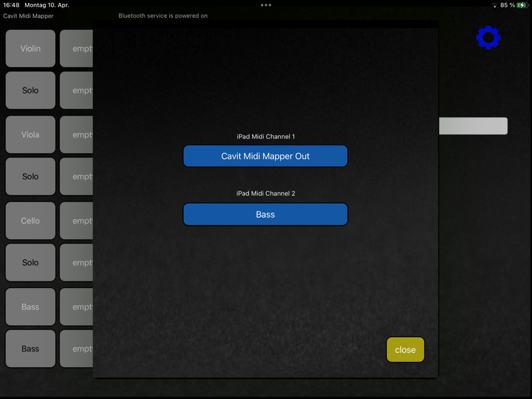This screenshot has height=399, width=532.
Task: Tap the Montag 10. Apr. date
Action: (x=47, y=5)
